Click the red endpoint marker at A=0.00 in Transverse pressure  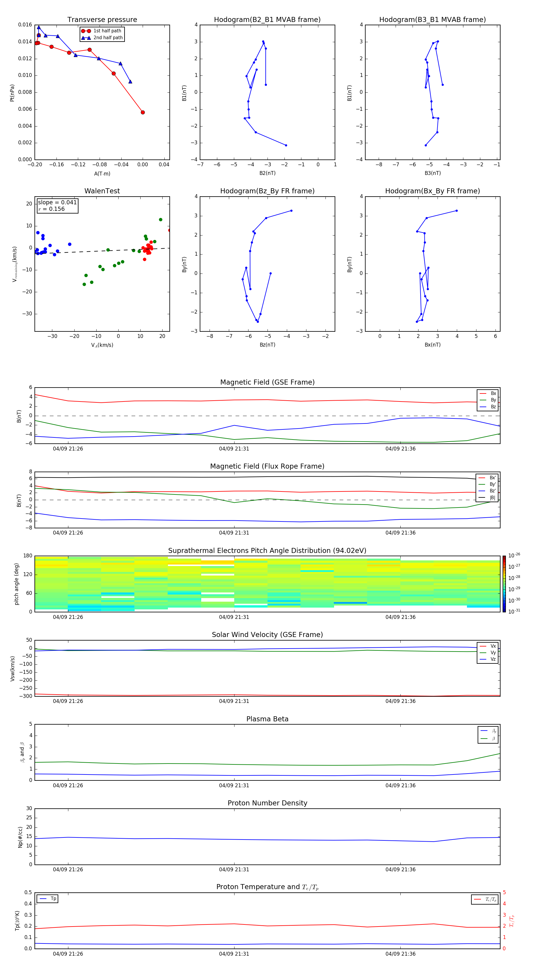coord(143,112)
